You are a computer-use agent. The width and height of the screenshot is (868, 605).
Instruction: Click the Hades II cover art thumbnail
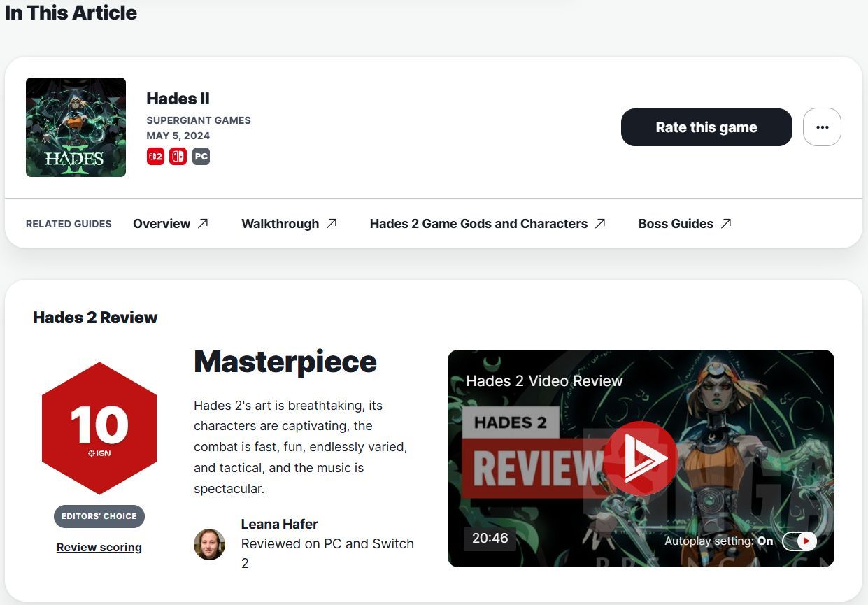coord(76,127)
